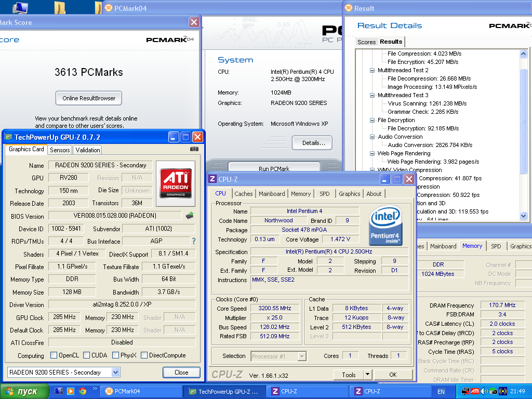This screenshot has width=532, height=399.
Task: Click the DRAM Frequency value 170.7 MHz
Action: [x=502, y=305]
